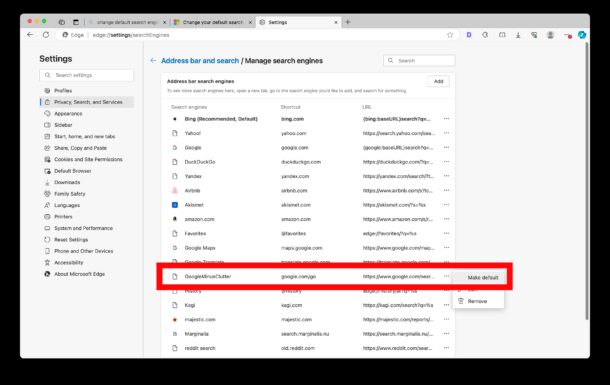Open Share, Copy and Paste settings
The height and width of the screenshot is (385, 610).
tap(87, 148)
